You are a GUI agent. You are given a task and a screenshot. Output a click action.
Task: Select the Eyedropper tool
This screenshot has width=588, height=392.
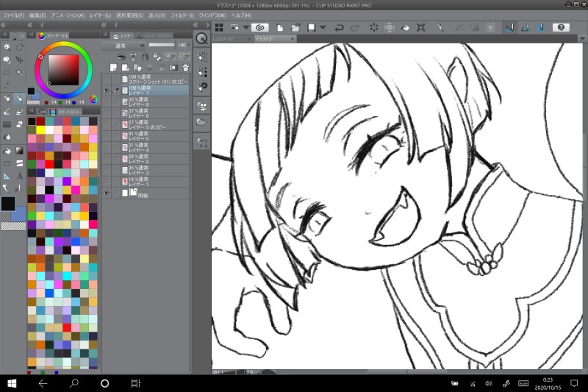click(7, 86)
